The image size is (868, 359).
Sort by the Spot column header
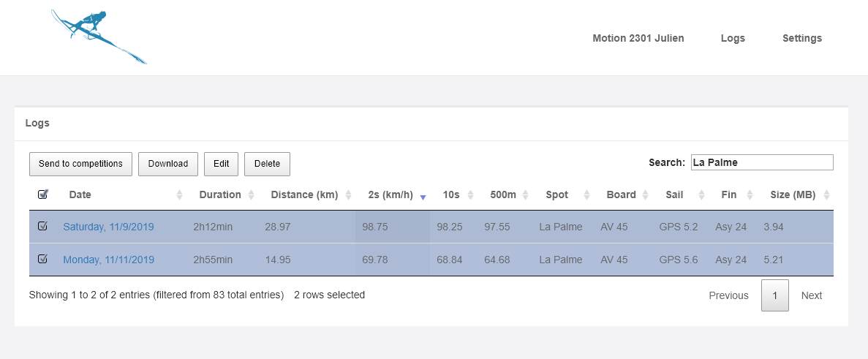pyautogui.click(x=557, y=194)
